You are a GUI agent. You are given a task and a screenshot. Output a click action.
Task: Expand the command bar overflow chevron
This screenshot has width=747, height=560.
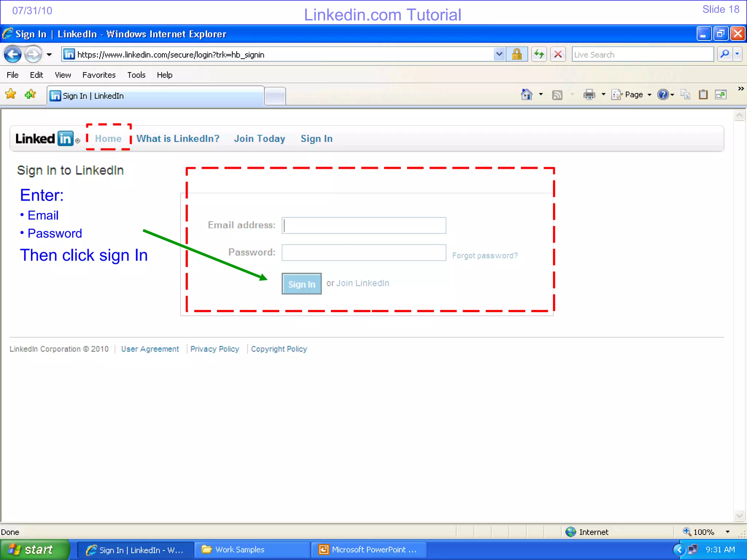741,89
